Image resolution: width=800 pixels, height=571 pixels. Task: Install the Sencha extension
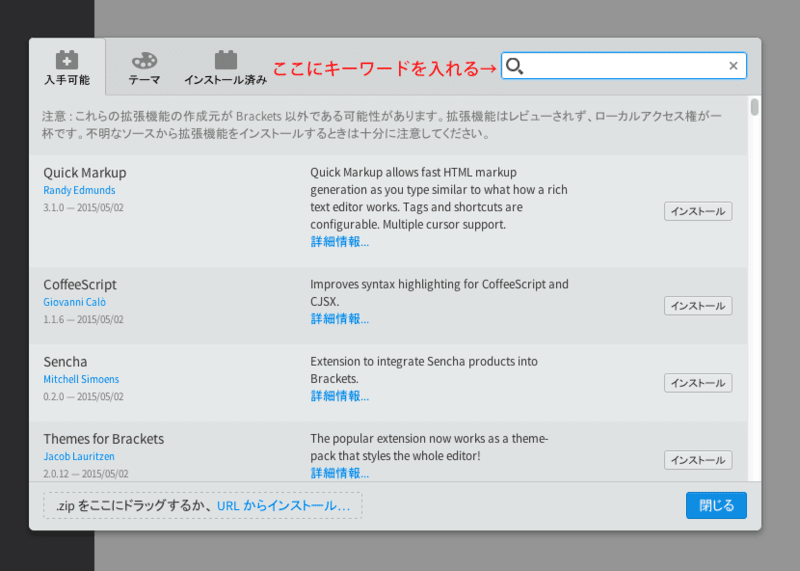pos(698,383)
